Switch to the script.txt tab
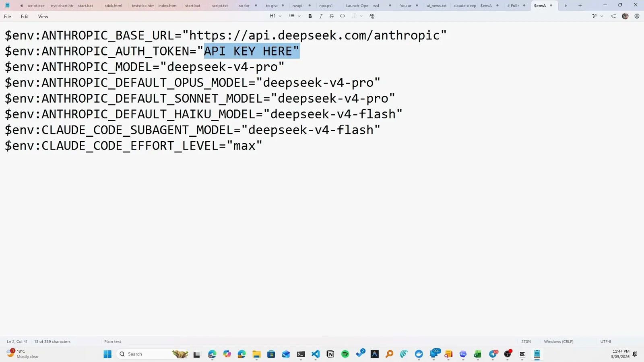The image size is (644, 362). pos(220,6)
